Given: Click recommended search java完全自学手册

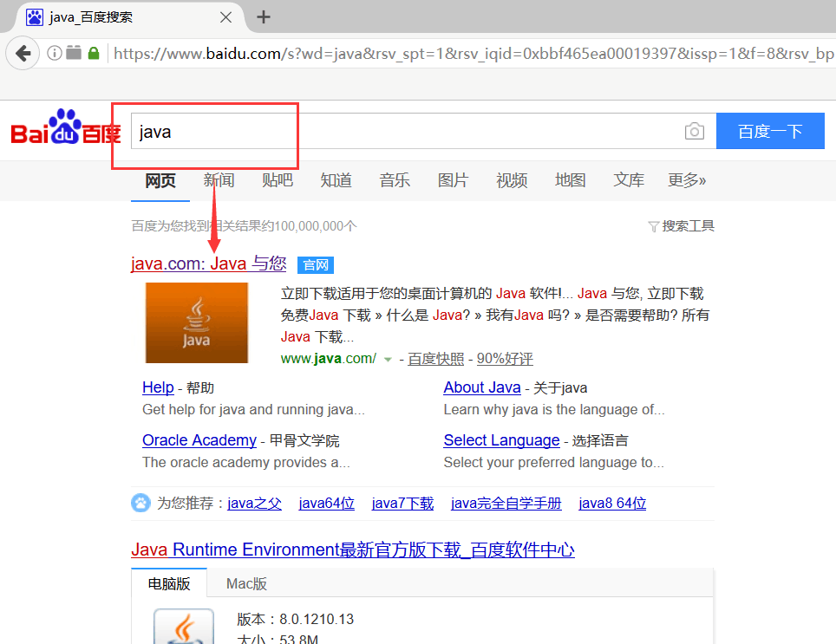Looking at the screenshot, I should pos(506,504).
